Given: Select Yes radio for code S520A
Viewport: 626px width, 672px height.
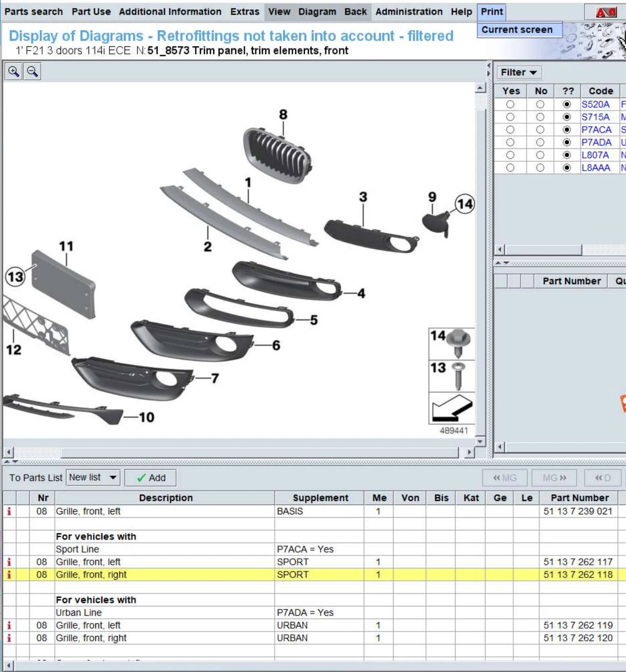Looking at the screenshot, I should [x=510, y=105].
